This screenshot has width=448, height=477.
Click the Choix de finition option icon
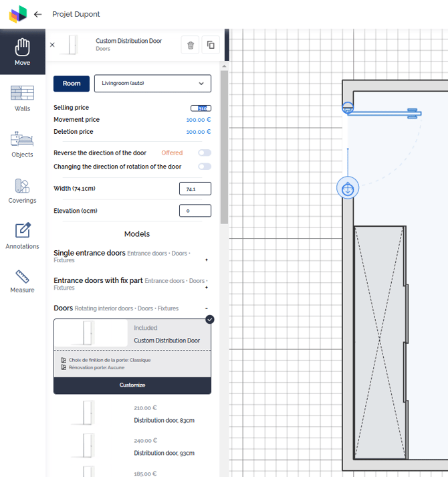64,360
